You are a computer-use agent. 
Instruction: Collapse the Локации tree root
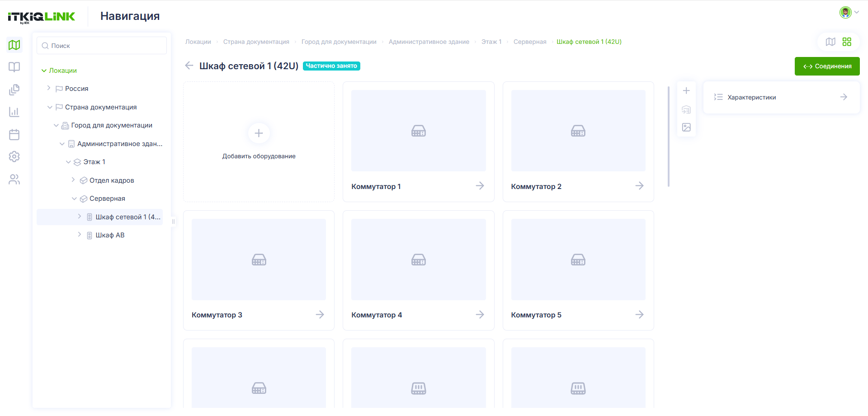pos(44,71)
